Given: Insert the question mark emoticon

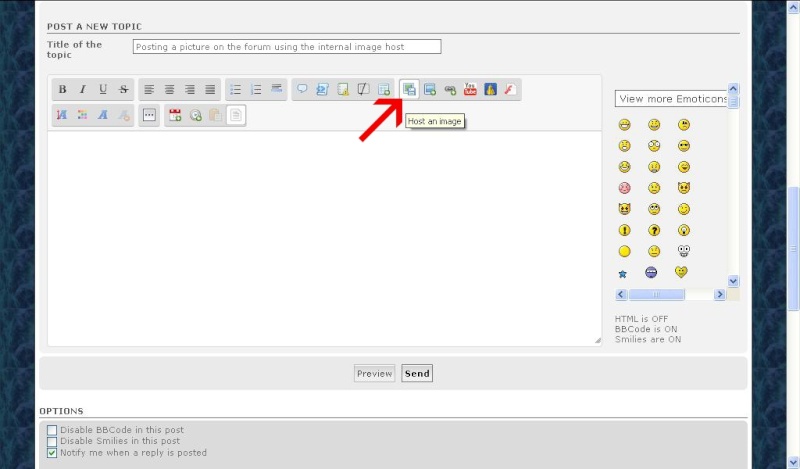Looking at the screenshot, I should coord(654,230).
